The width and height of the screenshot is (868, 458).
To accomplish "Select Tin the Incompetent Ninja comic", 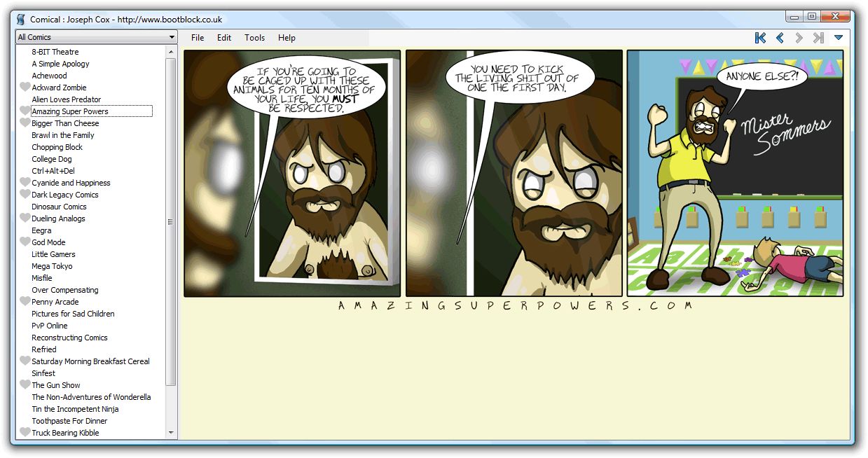I will (x=75, y=409).
